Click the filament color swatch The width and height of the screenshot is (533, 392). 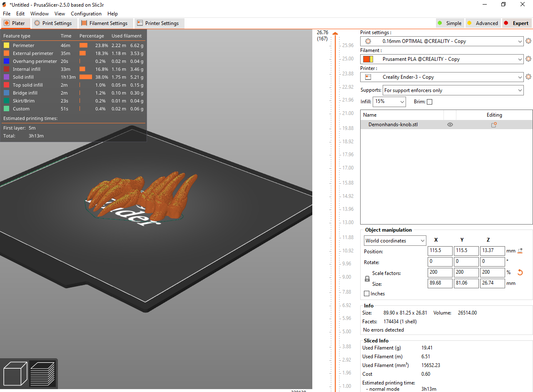coord(368,59)
